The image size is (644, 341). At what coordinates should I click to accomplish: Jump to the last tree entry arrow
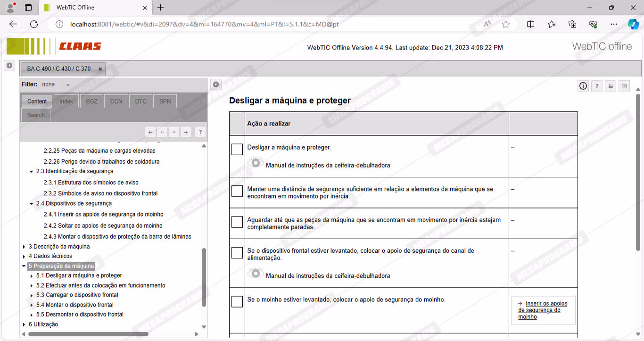(x=186, y=132)
